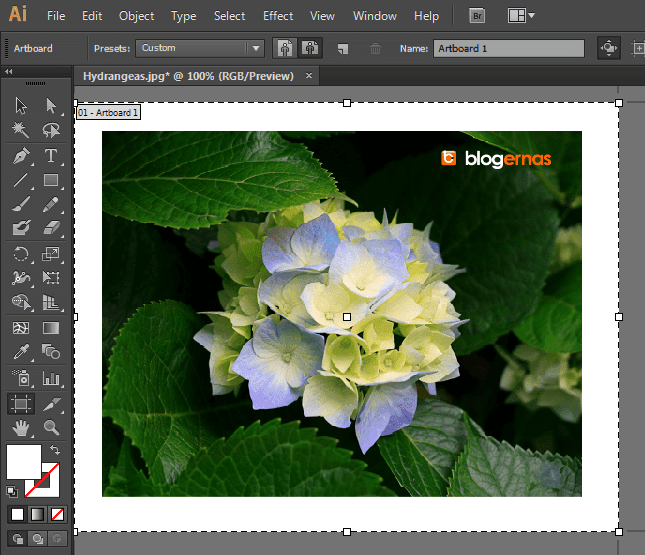The height and width of the screenshot is (555, 645).
Task: Open the File menu
Action: point(56,16)
